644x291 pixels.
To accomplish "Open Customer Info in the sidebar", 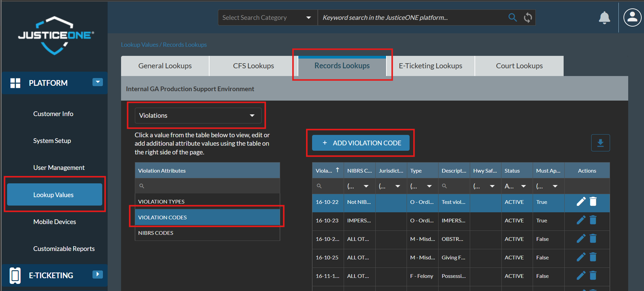I will coord(53,114).
